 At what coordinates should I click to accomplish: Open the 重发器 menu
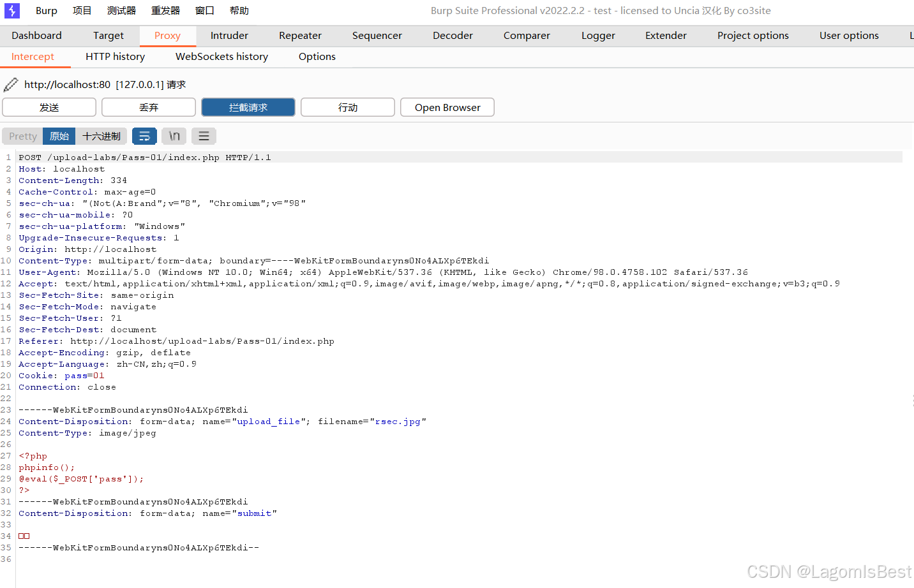click(x=165, y=11)
